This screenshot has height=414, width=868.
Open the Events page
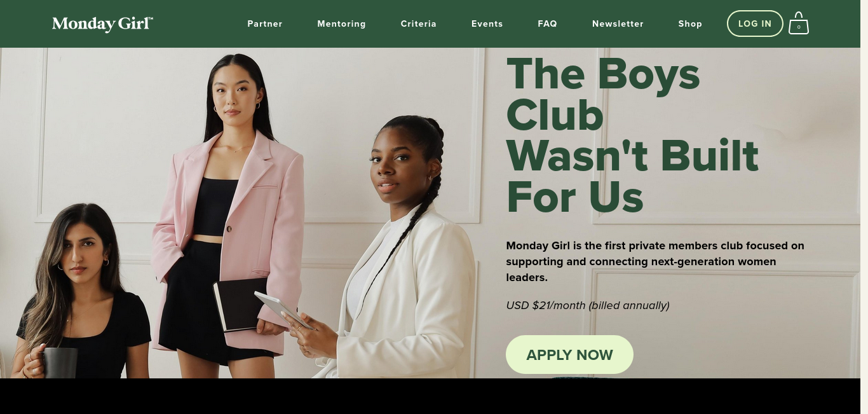(x=487, y=24)
